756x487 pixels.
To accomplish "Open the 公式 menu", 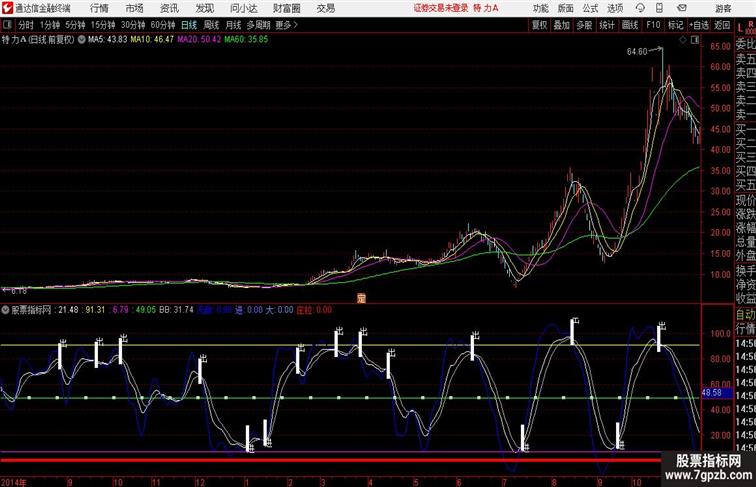I will pyautogui.click(x=590, y=8).
